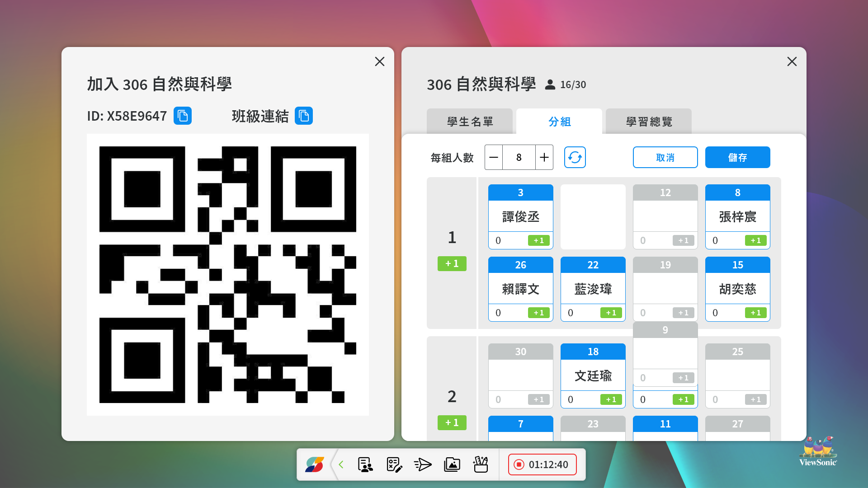Copy the class ID X58E9647
Screen dimensions: 868x488
182,116
